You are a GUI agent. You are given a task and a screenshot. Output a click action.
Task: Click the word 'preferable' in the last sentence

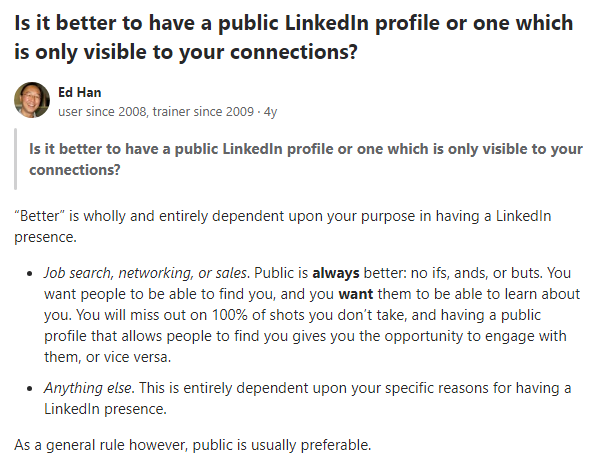pos(334,445)
